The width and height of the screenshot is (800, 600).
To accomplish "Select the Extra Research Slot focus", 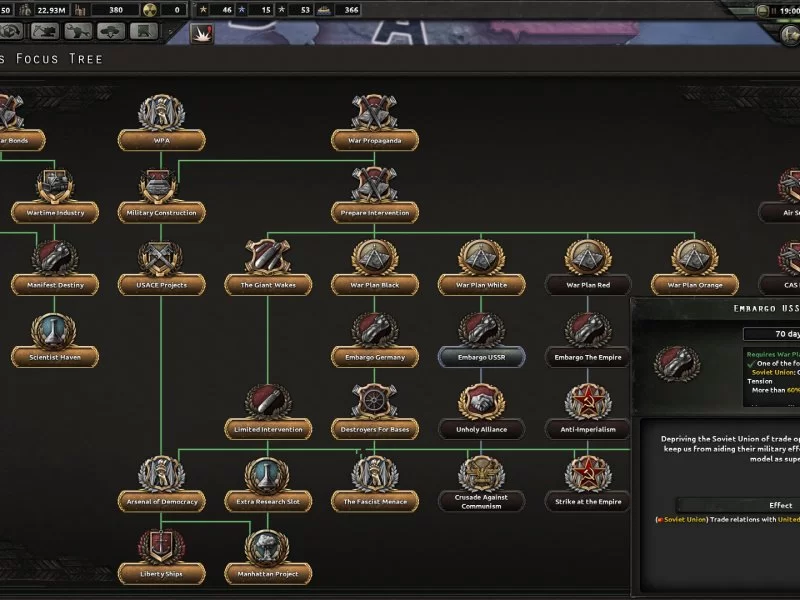I will [x=268, y=474].
